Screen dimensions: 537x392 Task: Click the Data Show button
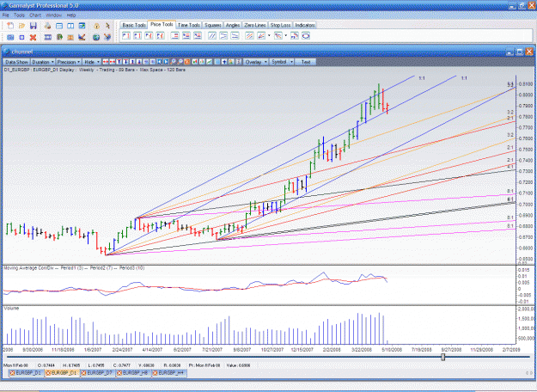(x=16, y=62)
